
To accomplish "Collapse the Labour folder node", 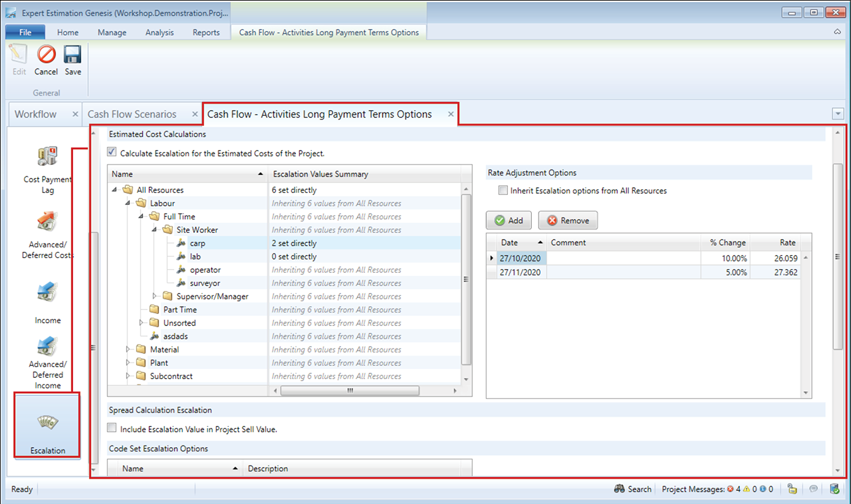I will 128,203.
